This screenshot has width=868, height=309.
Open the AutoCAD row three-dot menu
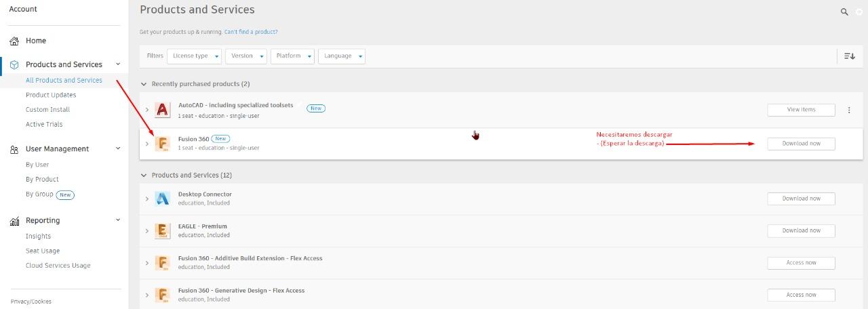849,110
